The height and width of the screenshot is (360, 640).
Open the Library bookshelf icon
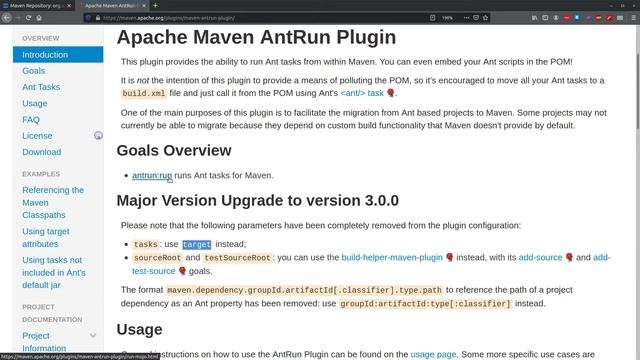point(535,18)
